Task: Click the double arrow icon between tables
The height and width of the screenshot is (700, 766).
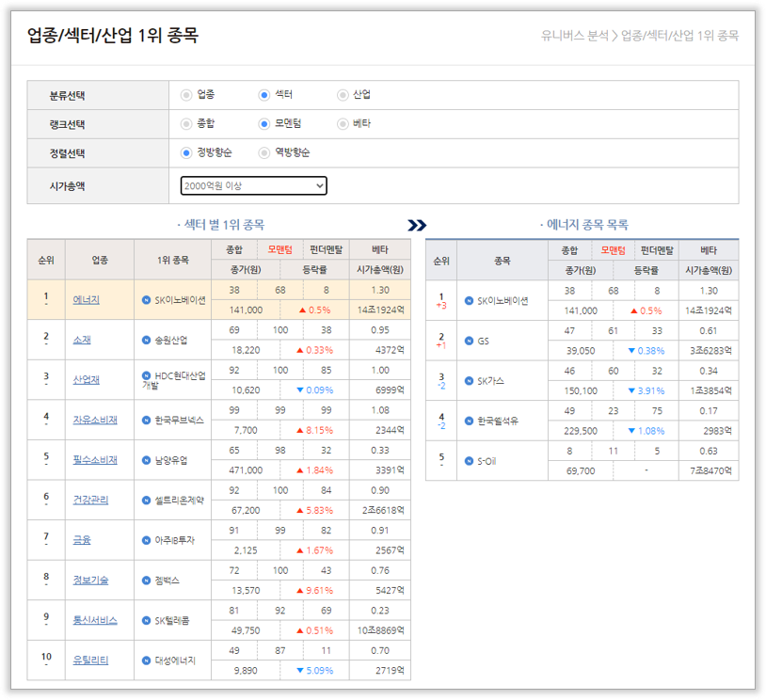Action: tap(417, 225)
